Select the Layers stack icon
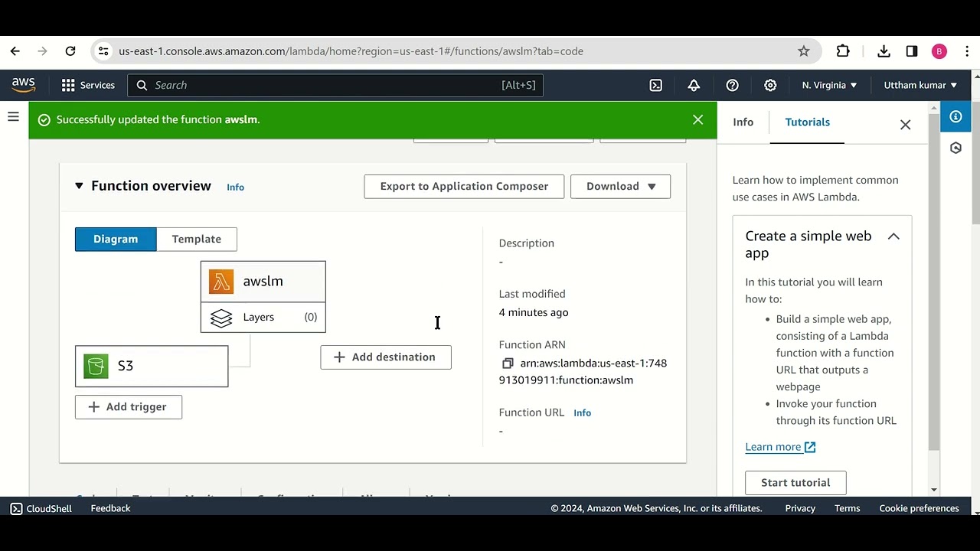 (x=221, y=318)
